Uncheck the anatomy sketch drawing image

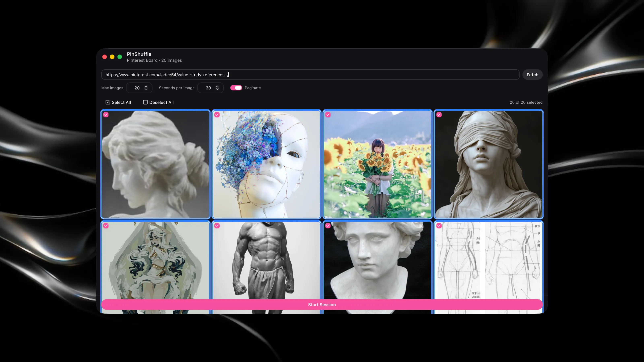439,226
